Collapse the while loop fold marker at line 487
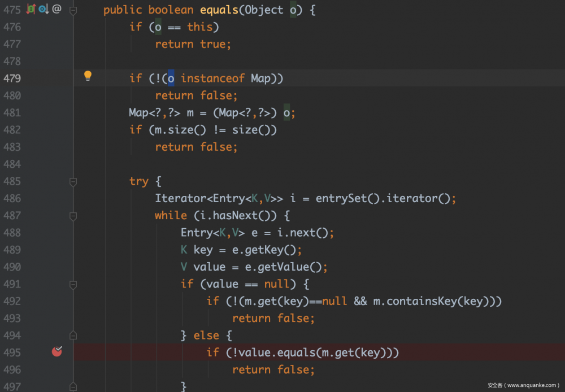The height and width of the screenshot is (392, 565). 73,216
